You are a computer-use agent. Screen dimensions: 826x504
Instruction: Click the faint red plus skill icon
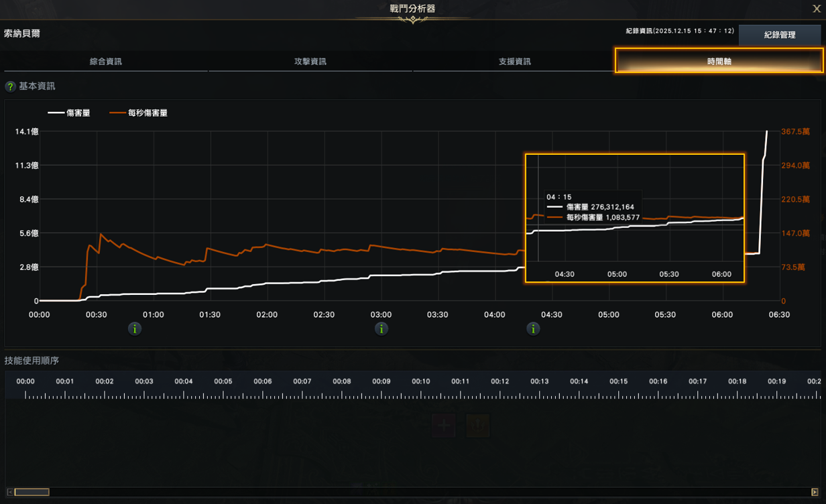pyautogui.click(x=443, y=425)
